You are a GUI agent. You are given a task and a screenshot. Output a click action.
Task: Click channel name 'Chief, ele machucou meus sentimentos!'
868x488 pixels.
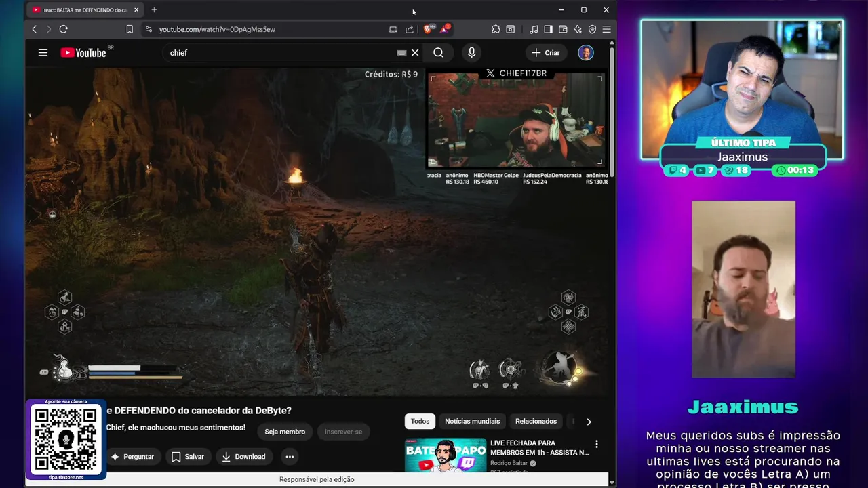(x=176, y=428)
